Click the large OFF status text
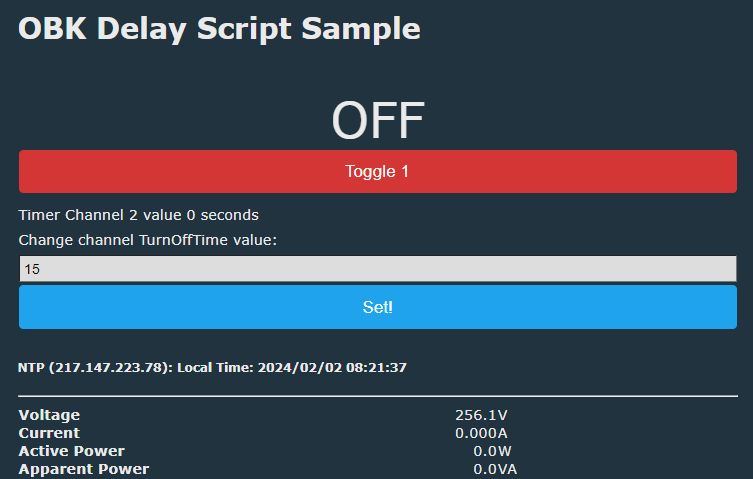This screenshot has height=479, width=753. (x=378, y=121)
